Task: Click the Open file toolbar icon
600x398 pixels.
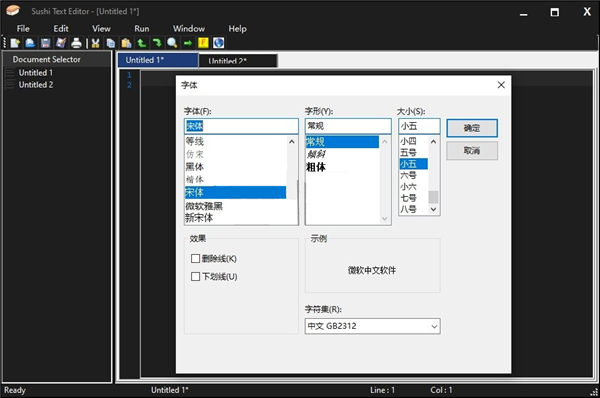Action: point(30,43)
